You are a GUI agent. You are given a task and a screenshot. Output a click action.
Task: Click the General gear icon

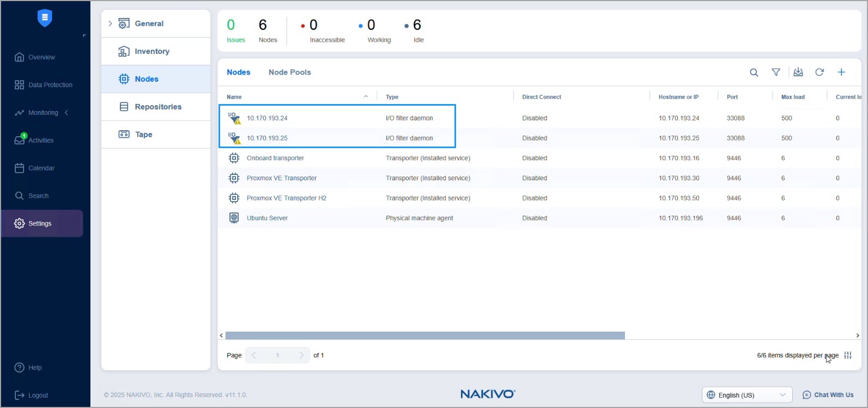124,23
